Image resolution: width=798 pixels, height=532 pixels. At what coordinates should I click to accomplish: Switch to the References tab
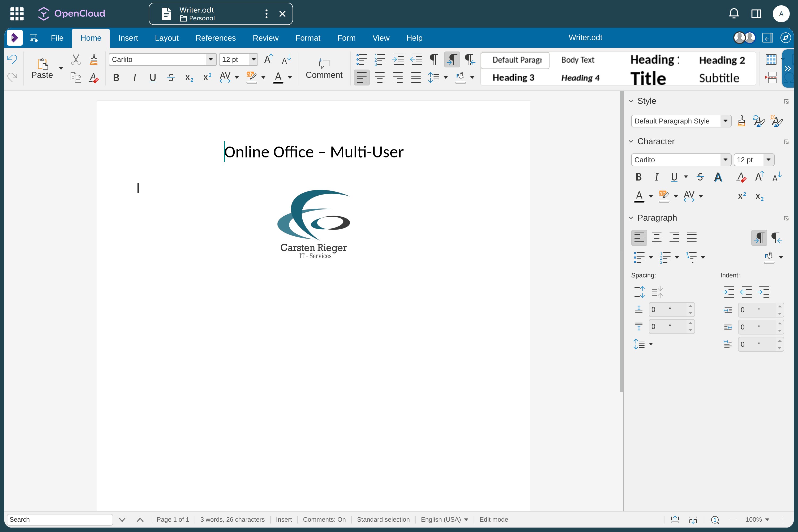pyautogui.click(x=216, y=38)
